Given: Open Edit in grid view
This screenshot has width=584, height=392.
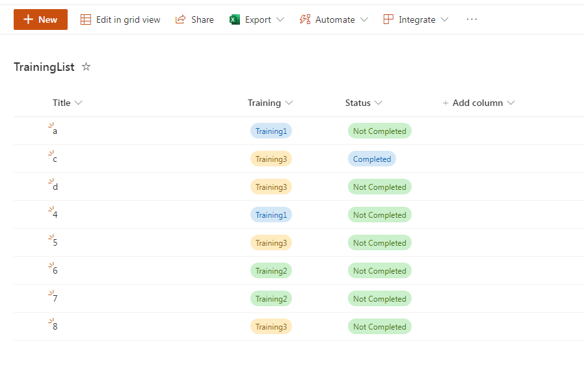Looking at the screenshot, I should (x=120, y=20).
